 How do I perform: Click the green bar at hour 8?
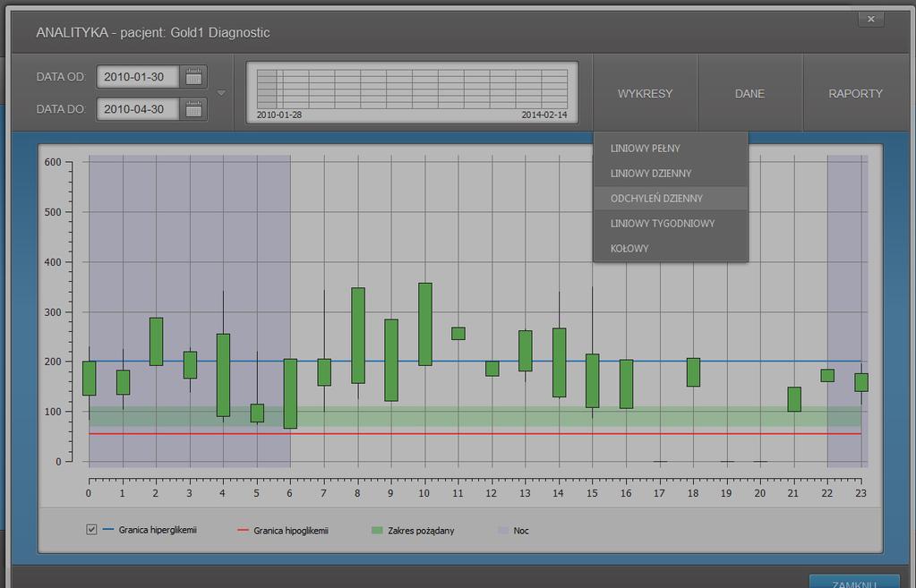358,335
